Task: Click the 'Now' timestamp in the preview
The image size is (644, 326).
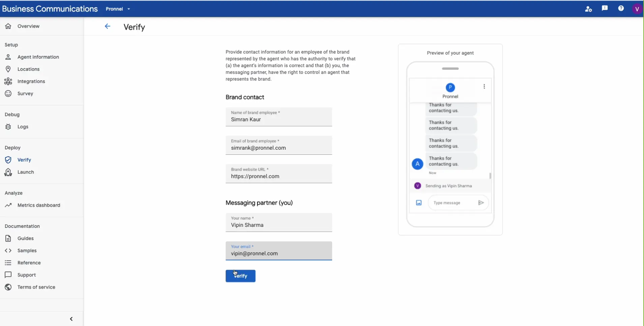Action: 433,173
